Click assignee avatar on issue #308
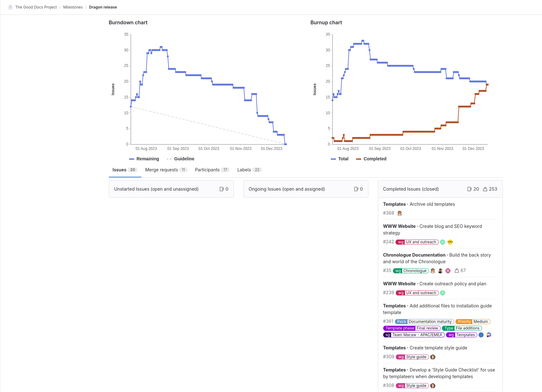The height and width of the screenshot is (392, 542). [x=433, y=386]
